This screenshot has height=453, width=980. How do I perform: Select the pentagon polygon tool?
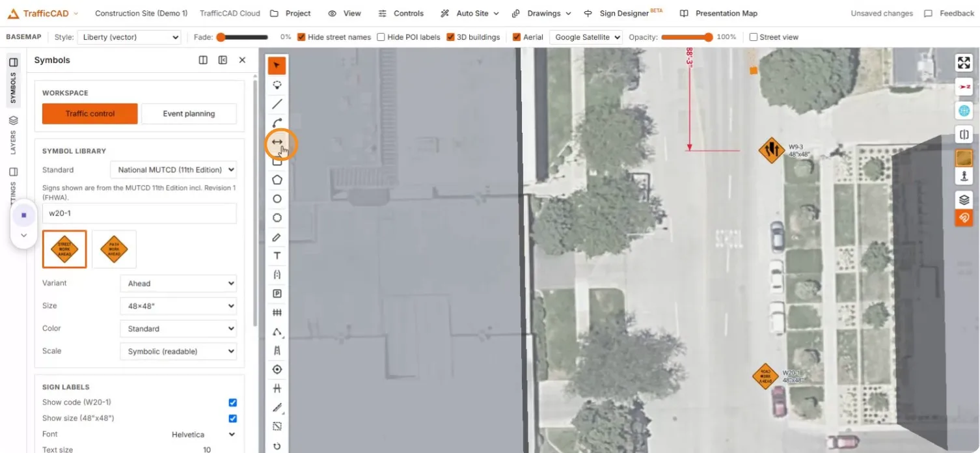(277, 180)
